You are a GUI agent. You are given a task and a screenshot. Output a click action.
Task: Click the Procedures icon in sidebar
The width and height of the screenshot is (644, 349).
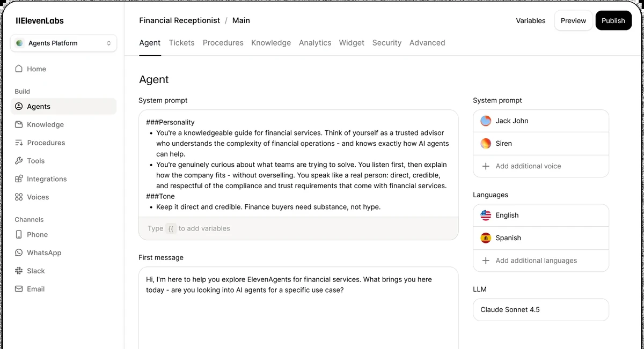click(x=19, y=143)
